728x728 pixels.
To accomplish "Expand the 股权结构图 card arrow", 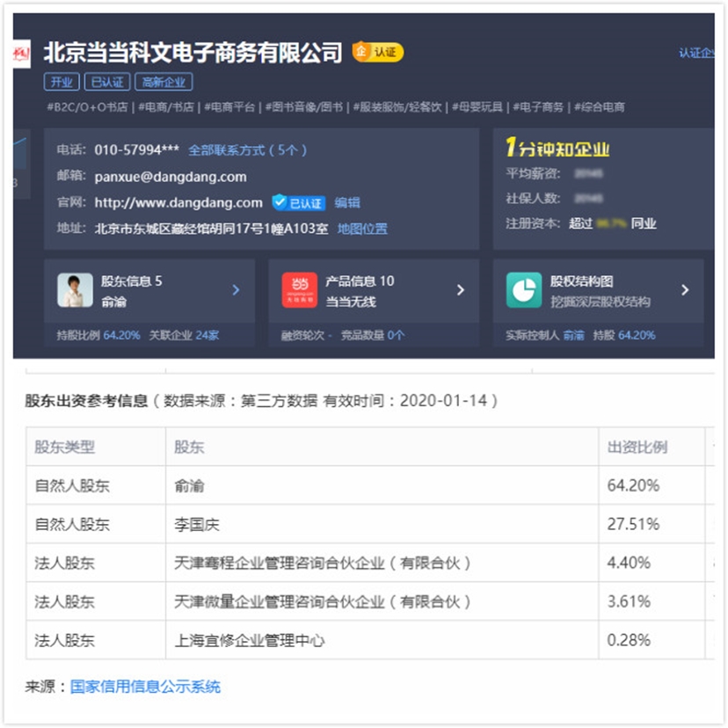I will pyautogui.click(x=685, y=290).
